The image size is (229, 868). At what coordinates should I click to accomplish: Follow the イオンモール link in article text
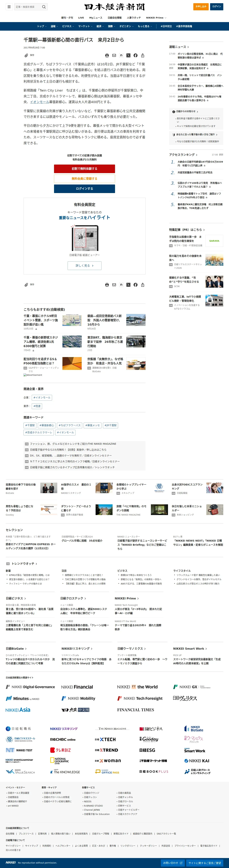(39, 102)
